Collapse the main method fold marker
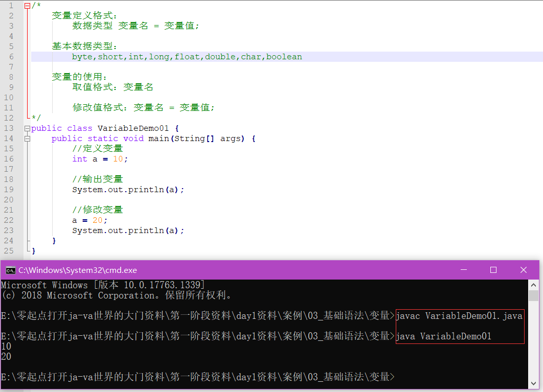 tap(27, 138)
